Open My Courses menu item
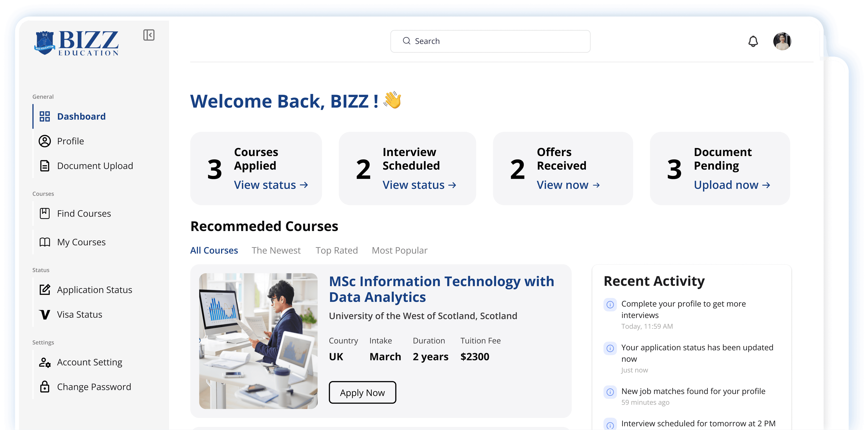Image resolution: width=868 pixels, height=430 pixels. tap(81, 242)
